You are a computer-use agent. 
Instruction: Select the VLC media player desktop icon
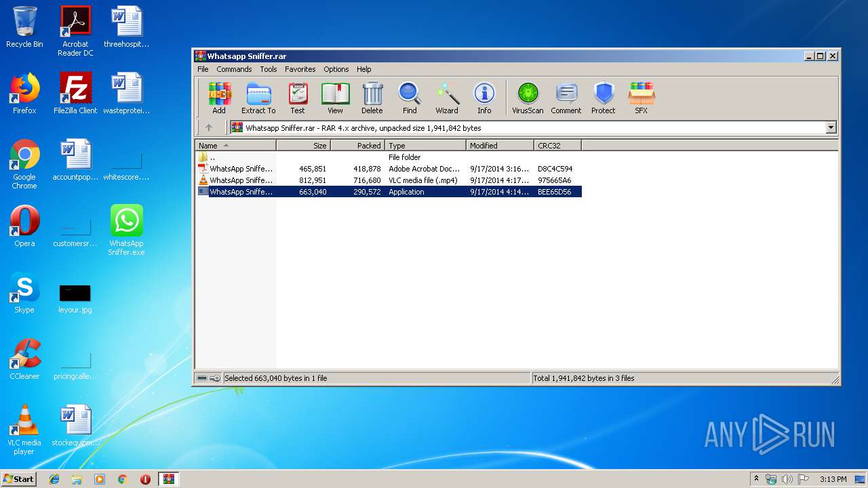24,430
